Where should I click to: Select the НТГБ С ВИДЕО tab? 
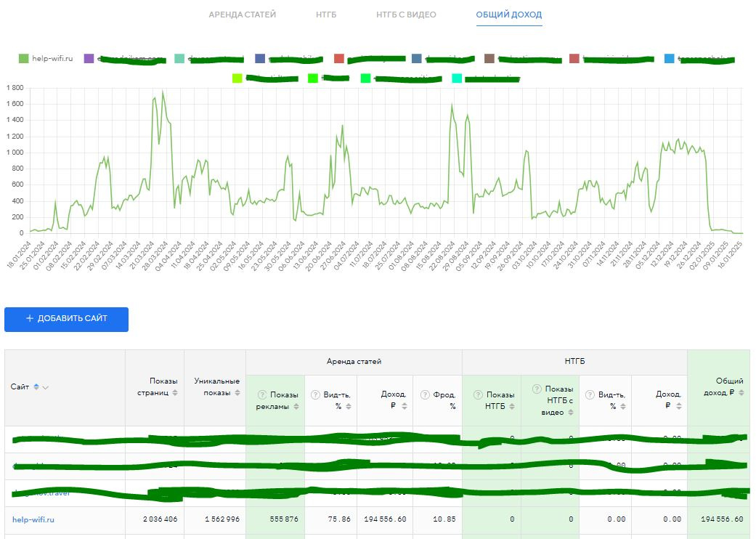tap(406, 15)
